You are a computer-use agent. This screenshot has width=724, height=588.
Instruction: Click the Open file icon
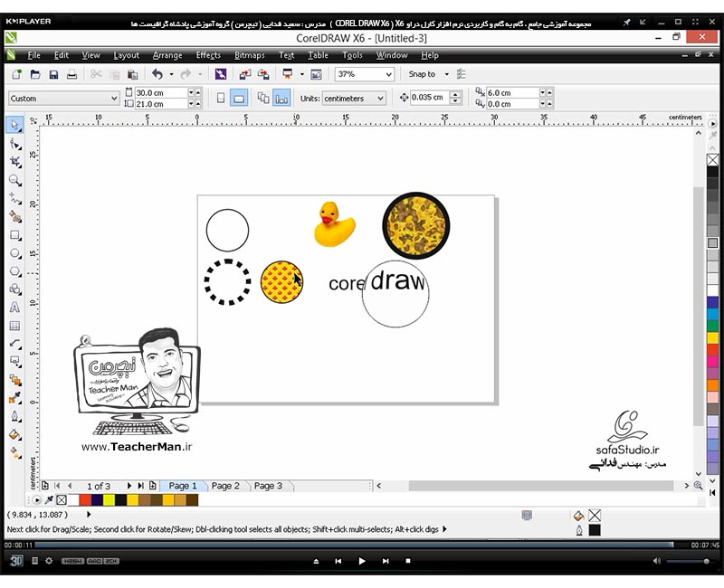click(x=35, y=74)
